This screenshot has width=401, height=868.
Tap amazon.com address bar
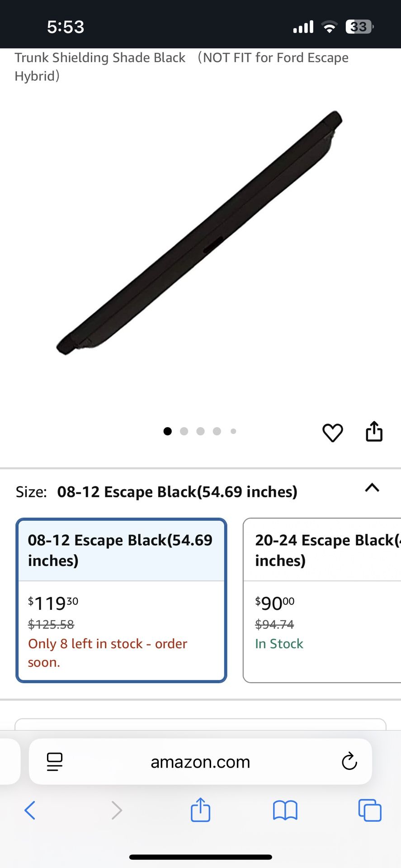[x=200, y=762]
